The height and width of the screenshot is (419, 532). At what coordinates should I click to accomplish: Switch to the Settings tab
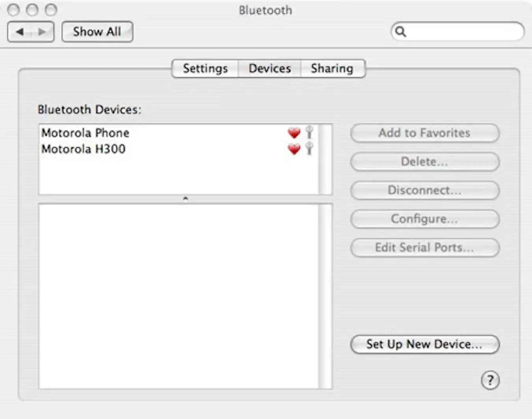pyautogui.click(x=205, y=68)
